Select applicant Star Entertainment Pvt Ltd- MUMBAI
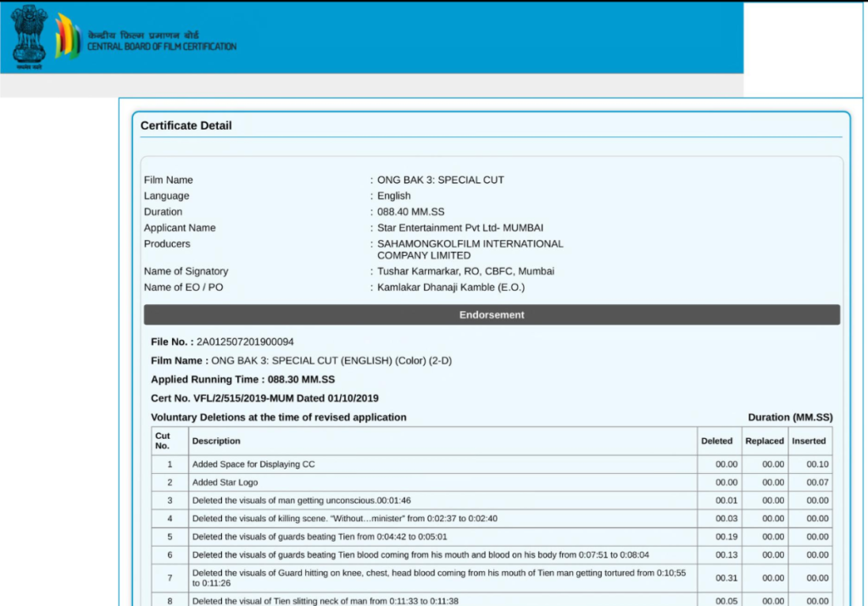The width and height of the screenshot is (868, 606). tap(459, 228)
